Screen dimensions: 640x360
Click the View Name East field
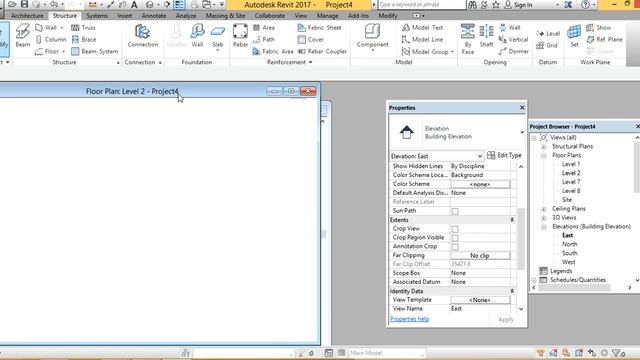tap(480, 309)
